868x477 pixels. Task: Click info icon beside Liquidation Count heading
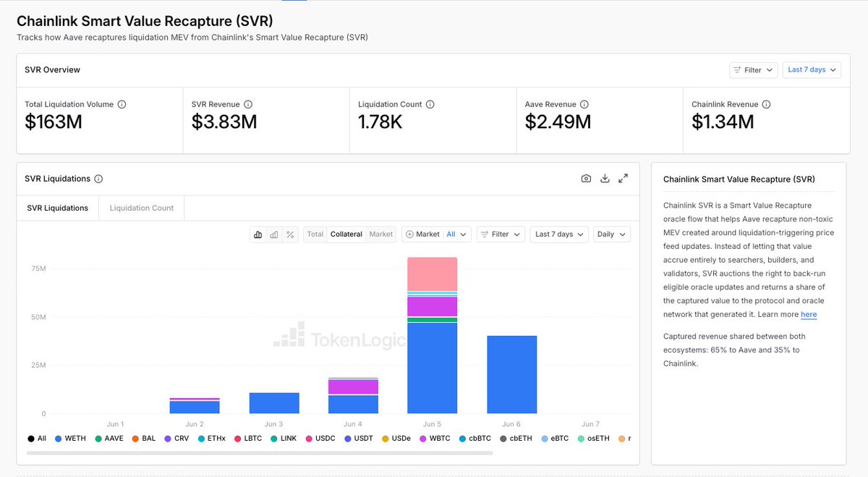pyautogui.click(x=430, y=104)
